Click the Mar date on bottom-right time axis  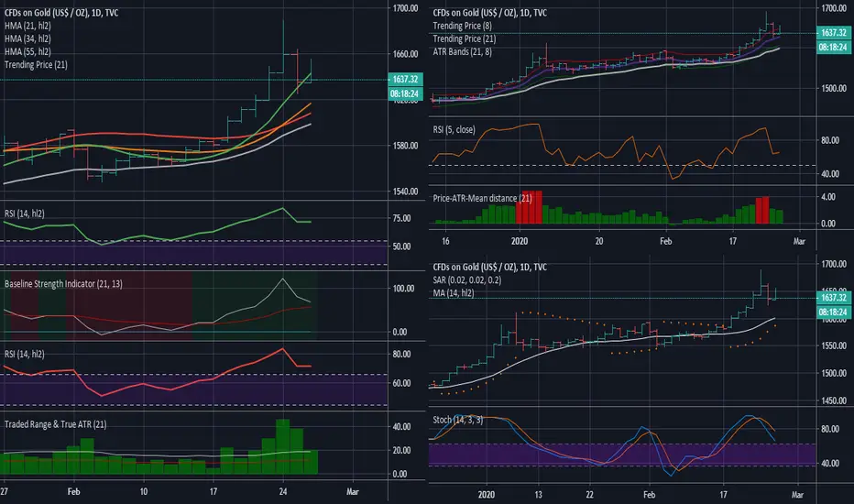797,495
